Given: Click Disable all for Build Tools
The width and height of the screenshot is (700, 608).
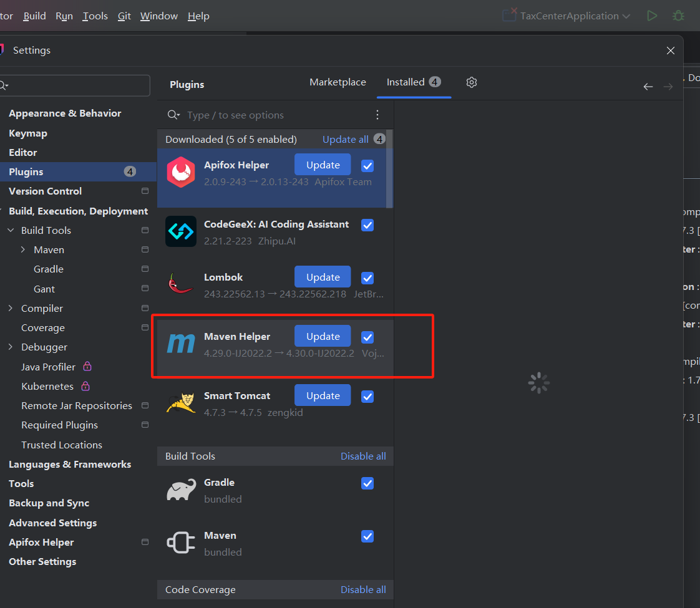Looking at the screenshot, I should 363,456.
